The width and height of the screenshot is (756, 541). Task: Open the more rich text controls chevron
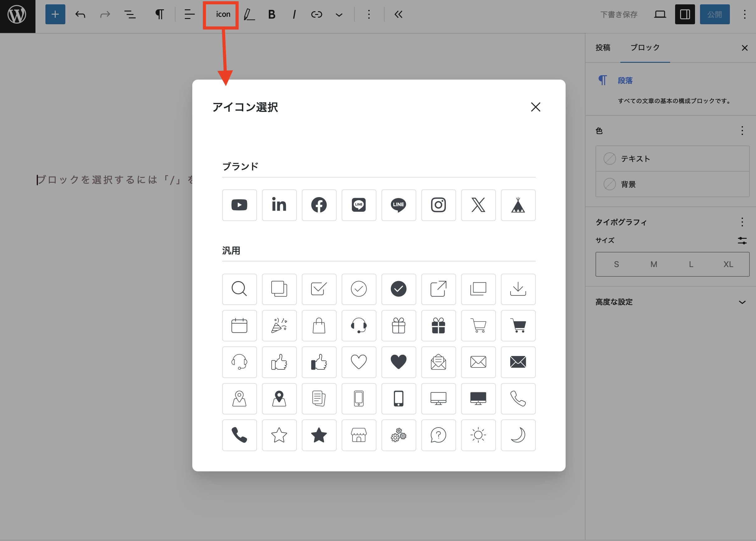(339, 15)
